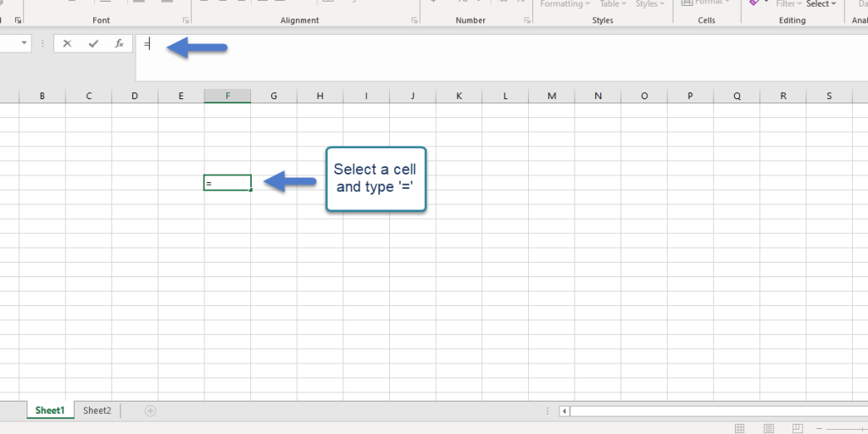Select the Sheet1 tab
Image resolution: width=868 pixels, height=434 pixels.
(x=50, y=411)
